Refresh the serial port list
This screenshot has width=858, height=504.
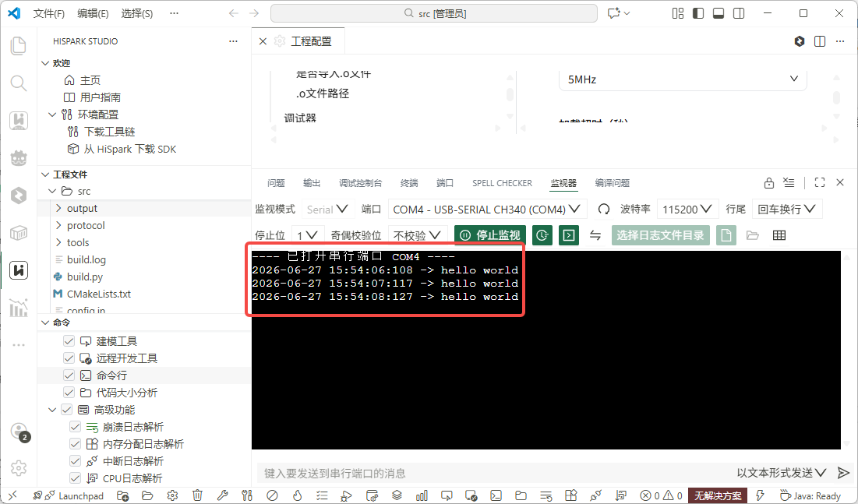(603, 209)
